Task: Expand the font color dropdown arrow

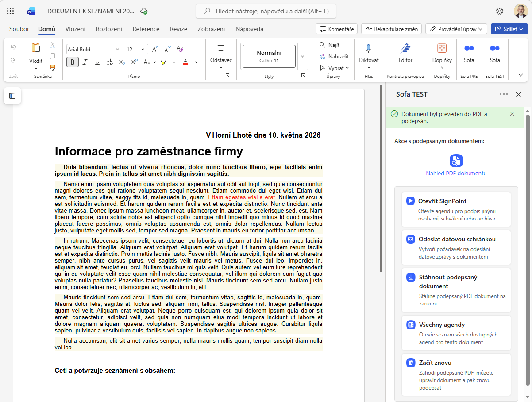Action: pos(197,62)
